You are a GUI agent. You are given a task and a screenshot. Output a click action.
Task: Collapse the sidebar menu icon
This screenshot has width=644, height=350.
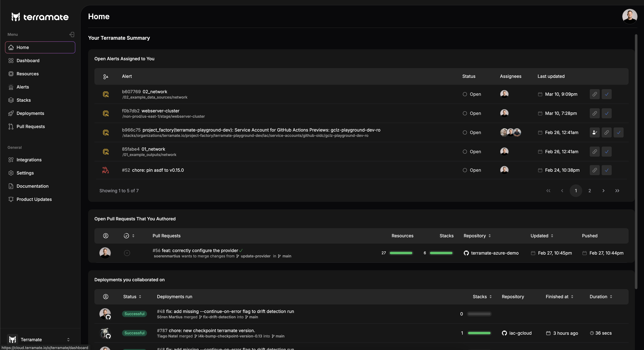72,34
